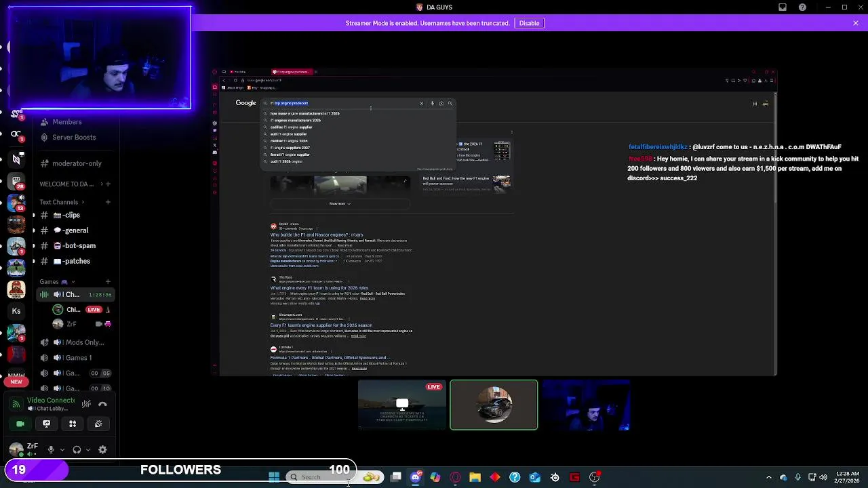Image resolution: width=868 pixels, height=488 pixels.
Task: Add channel to WELCOME TO DA category
Action: 107,184
